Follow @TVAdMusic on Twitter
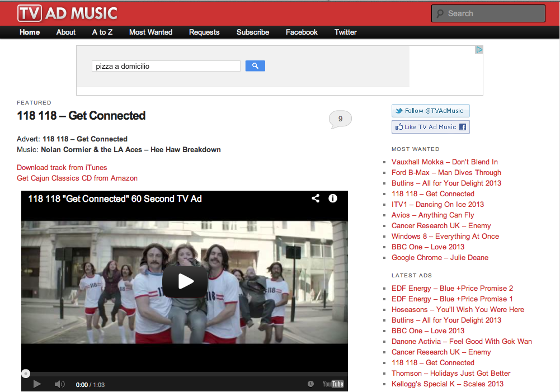 pos(430,110)
